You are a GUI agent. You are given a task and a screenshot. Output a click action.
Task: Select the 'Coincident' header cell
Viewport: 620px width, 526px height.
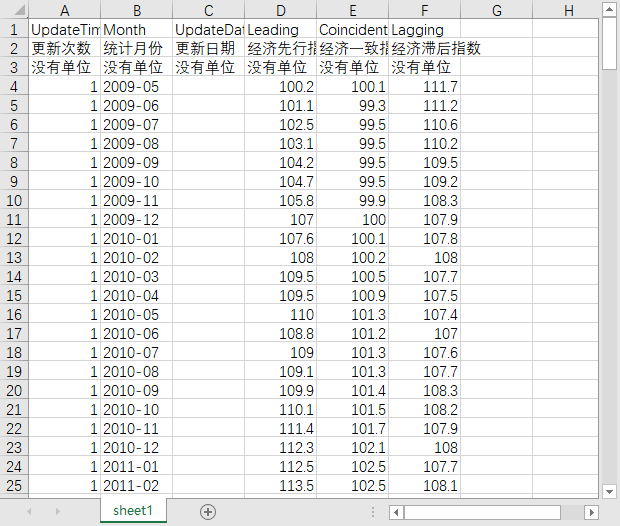click(x=353, y=30)
